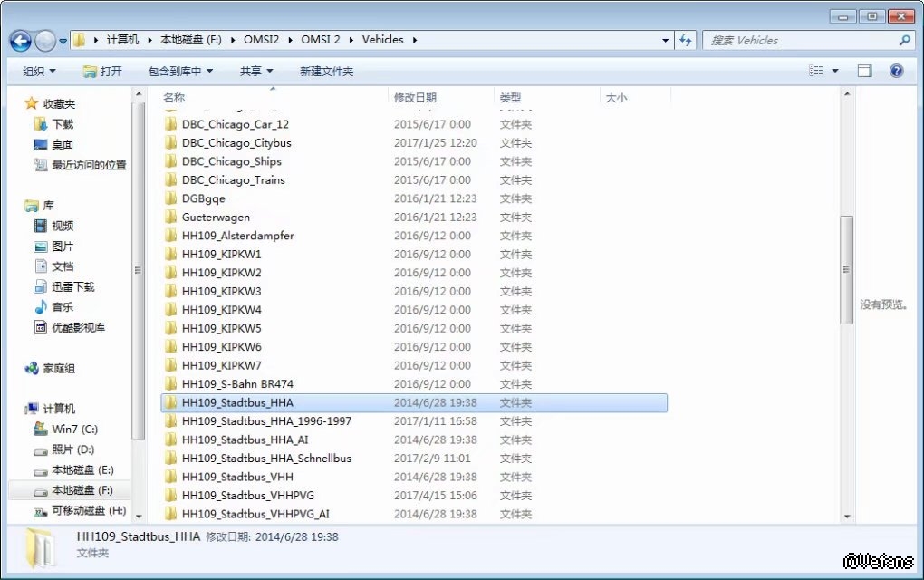Go back with the blue Back arrow
924x580 pixels.
click(x=21, y=41)
